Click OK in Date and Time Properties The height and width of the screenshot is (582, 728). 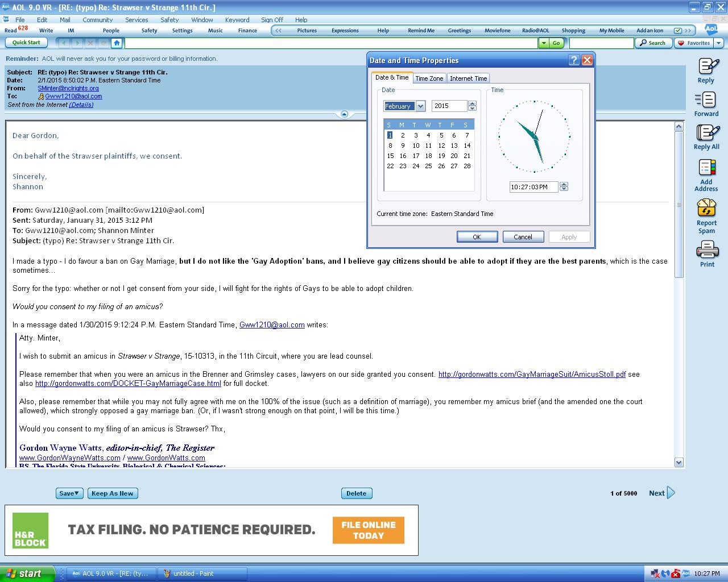pyautogui.click(x=477, y=237)
